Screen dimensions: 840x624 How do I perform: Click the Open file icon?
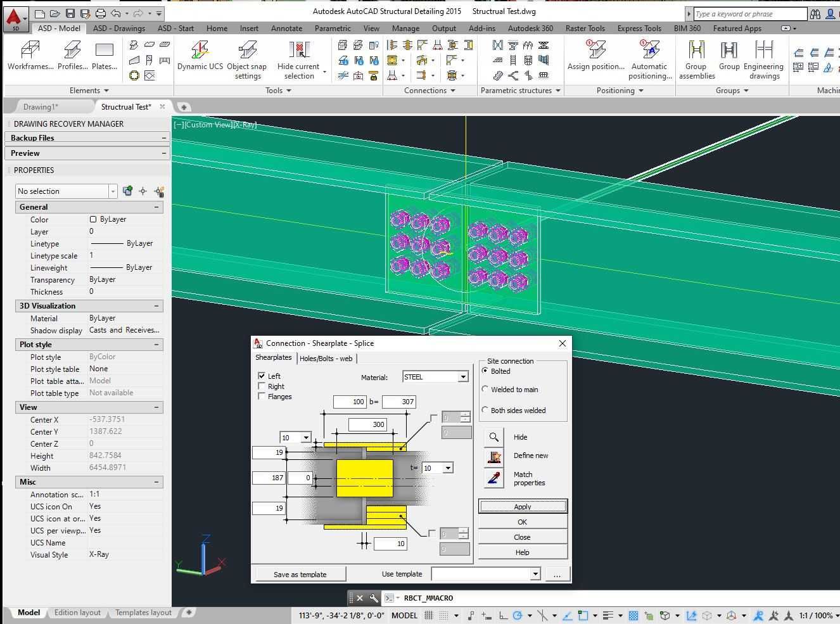[55, 13]
